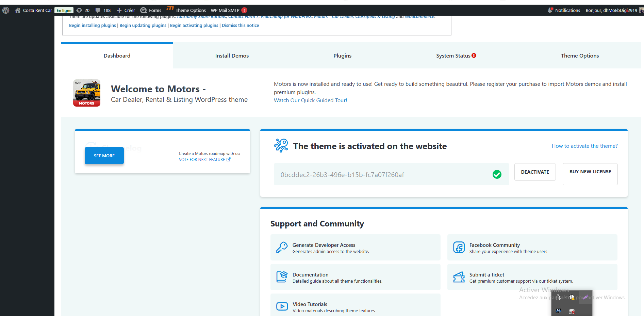Click the Documentation icon
644x316 pixels.
(x=282, y=277)
